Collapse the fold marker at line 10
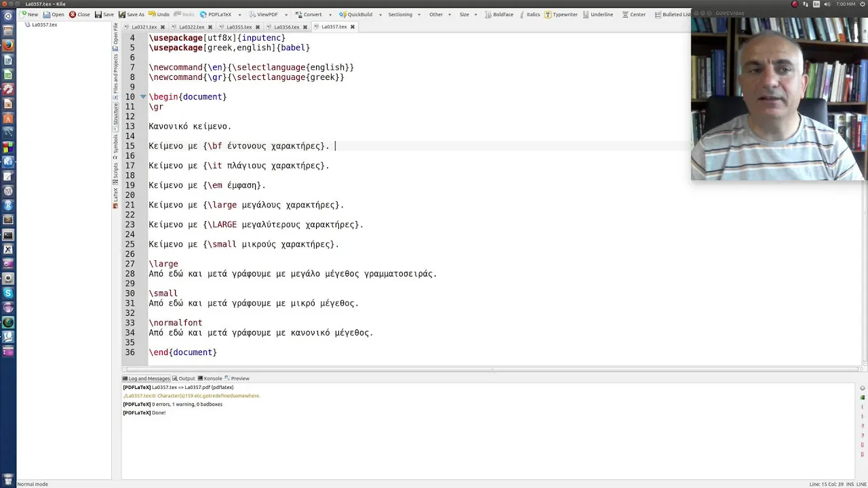868x488 pixels. 143,97
